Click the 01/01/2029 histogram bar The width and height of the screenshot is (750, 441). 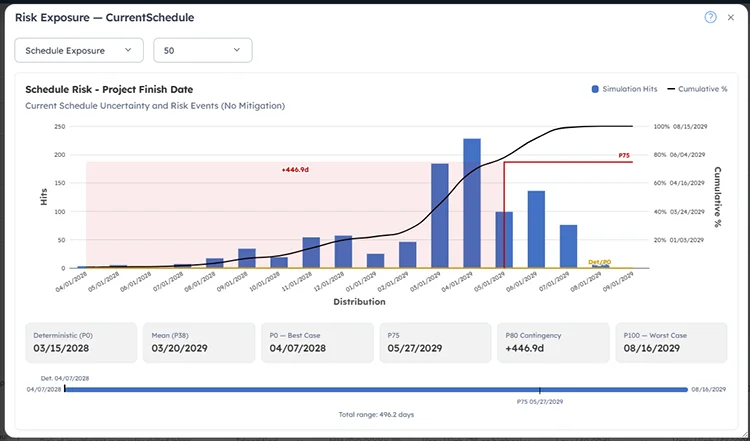coord(375,261)
